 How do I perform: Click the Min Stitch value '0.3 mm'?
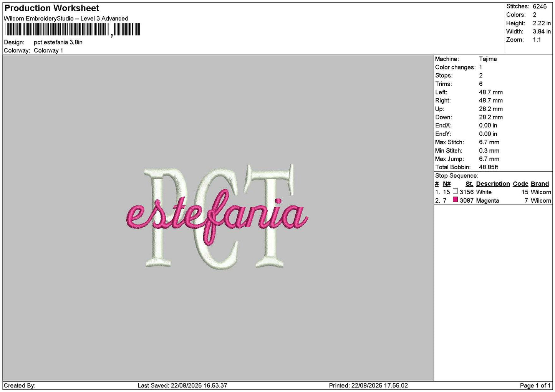click(489, 151)
